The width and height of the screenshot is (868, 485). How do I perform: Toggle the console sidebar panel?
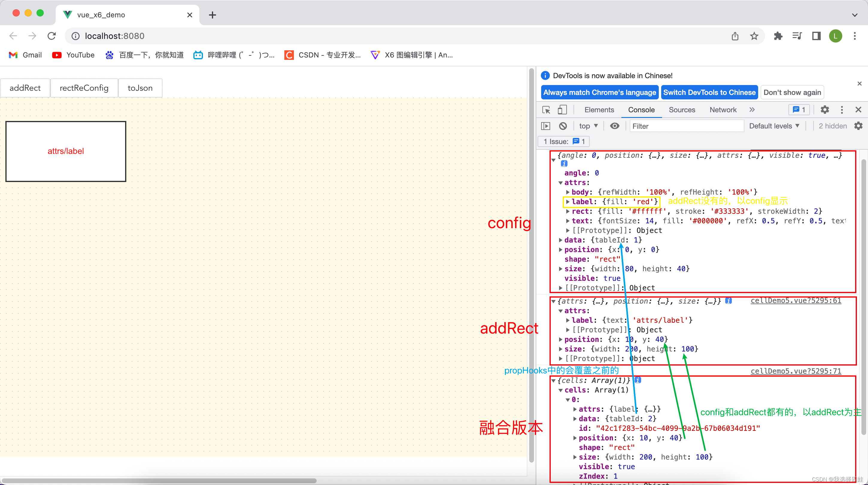point(546,126)
